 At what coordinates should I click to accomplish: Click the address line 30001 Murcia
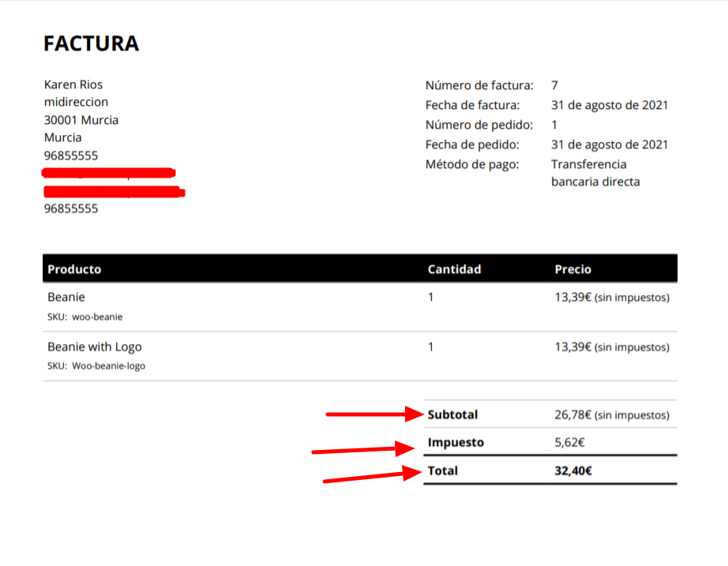(x=81, y=120)
